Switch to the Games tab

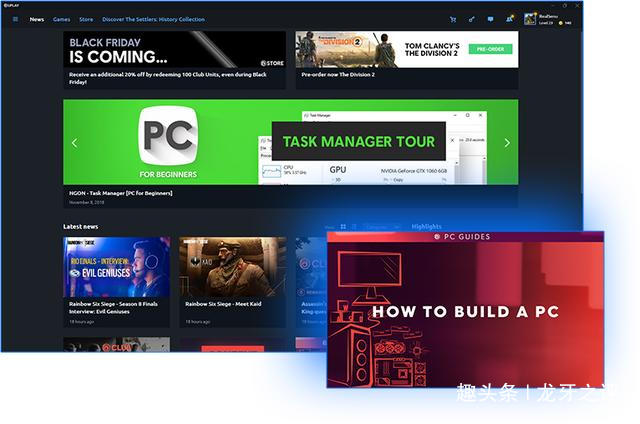pos(62,19)
